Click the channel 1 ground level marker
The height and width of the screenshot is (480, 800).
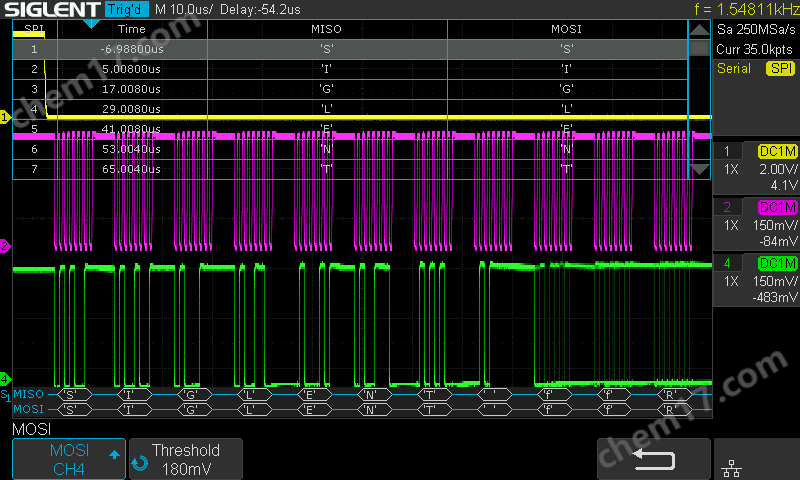point(5,117)
